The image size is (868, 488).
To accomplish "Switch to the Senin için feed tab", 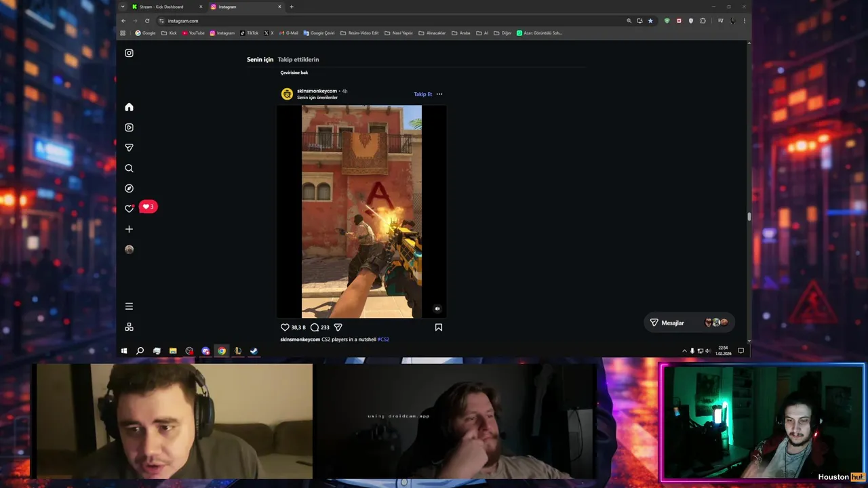I will (x=260, y=60).
